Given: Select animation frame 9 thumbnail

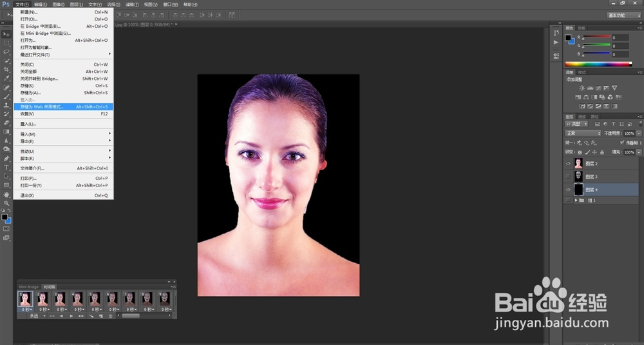Looking at the screenshot, I should pyautogui.click(x=164, y=299).
